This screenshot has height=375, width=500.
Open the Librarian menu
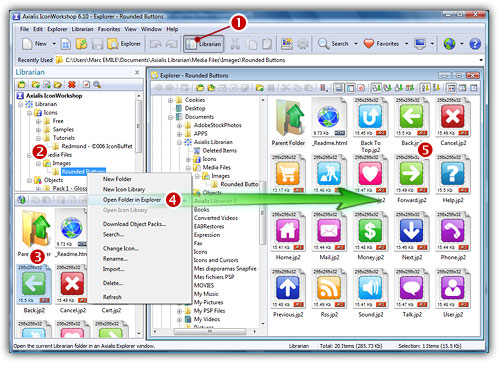[x=82, y=29]
